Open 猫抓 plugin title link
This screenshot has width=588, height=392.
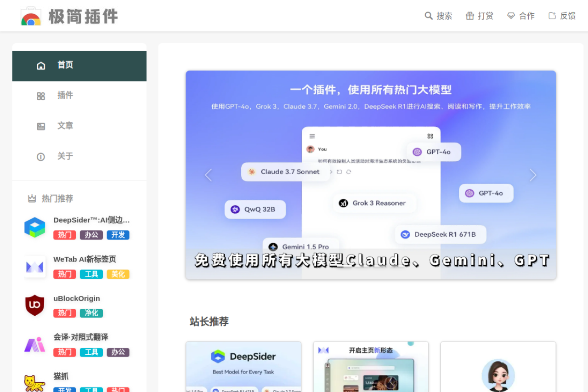point(61,376)
